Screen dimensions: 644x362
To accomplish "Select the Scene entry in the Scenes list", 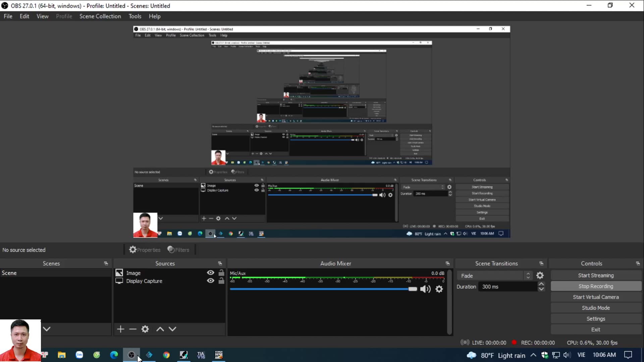I will tap(56, 273).
